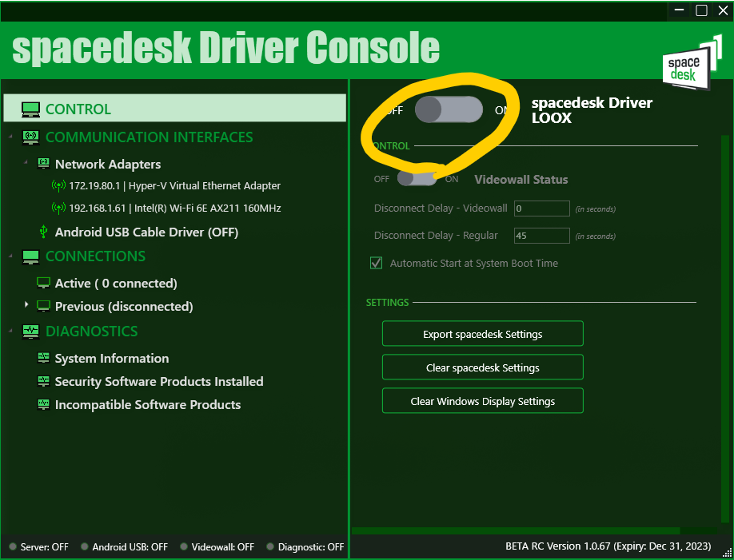The width and height of the screenshot is (734, 560).
Task: Click the System Information icon
Action: click(43, 358)
